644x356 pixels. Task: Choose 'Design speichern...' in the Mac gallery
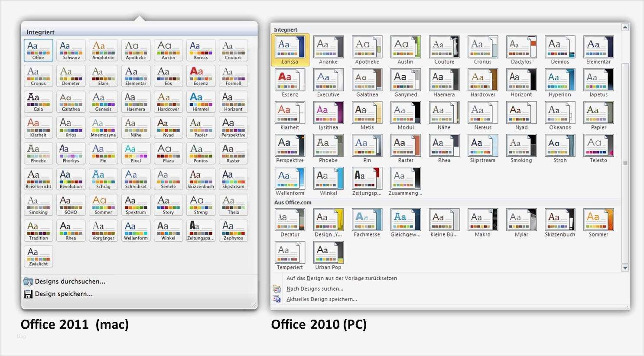(x=59, y=294)
